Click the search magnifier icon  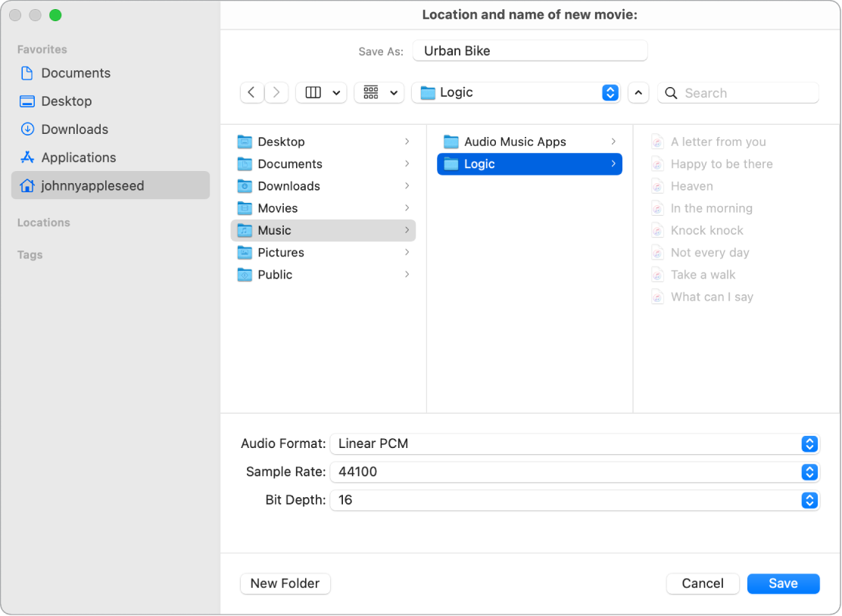(670, 92)
